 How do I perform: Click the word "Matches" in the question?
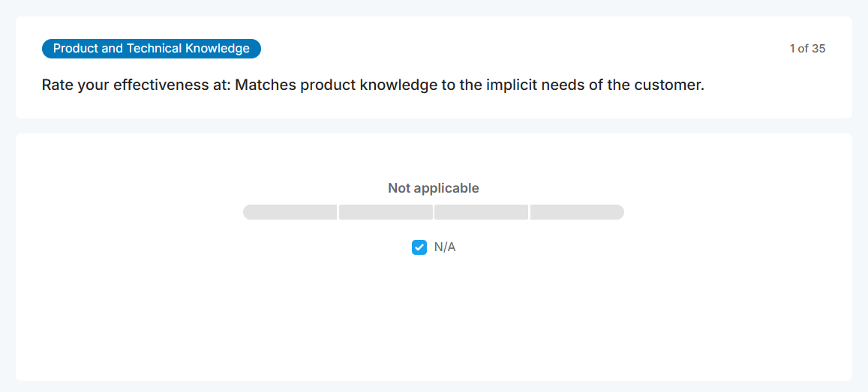point(265,85)
